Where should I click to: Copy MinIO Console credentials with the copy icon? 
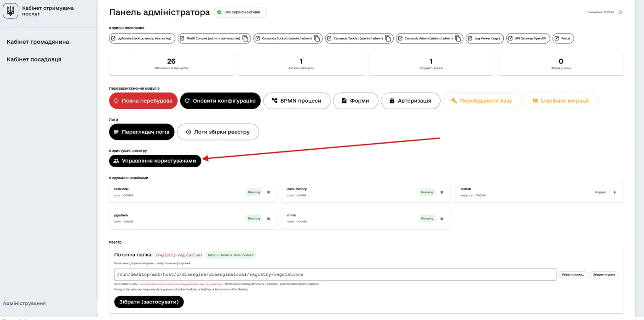[x=246, y=39]
